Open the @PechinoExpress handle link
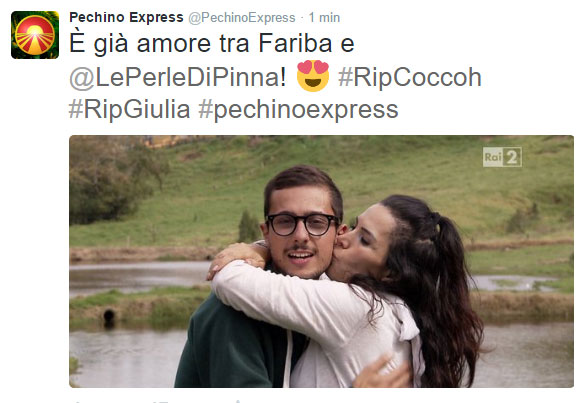This screenshot has width=585, height=403. pyautogui.click(x=242, y=18)
